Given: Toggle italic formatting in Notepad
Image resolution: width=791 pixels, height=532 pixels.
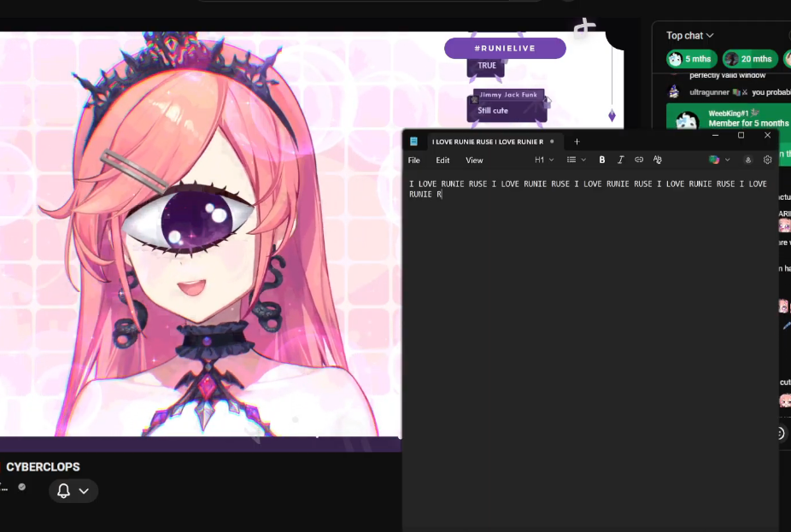Looking at the screenshot, I should pos(620,160).
